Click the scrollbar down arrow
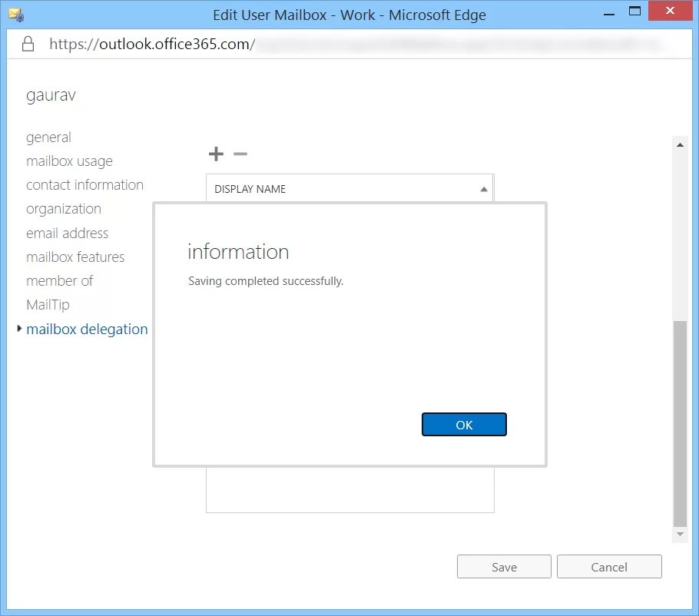The height and width of the screenshot is (616, 699). [679, 534]
